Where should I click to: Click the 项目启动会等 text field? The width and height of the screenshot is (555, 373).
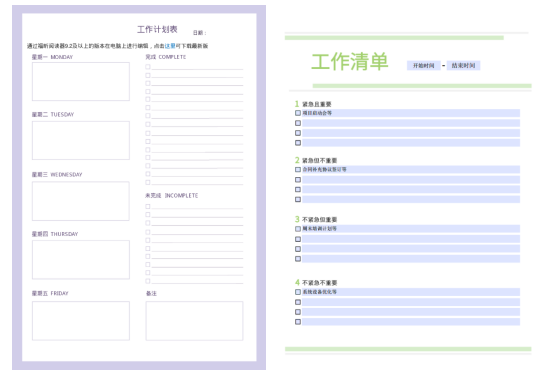(x=411, y=113)
